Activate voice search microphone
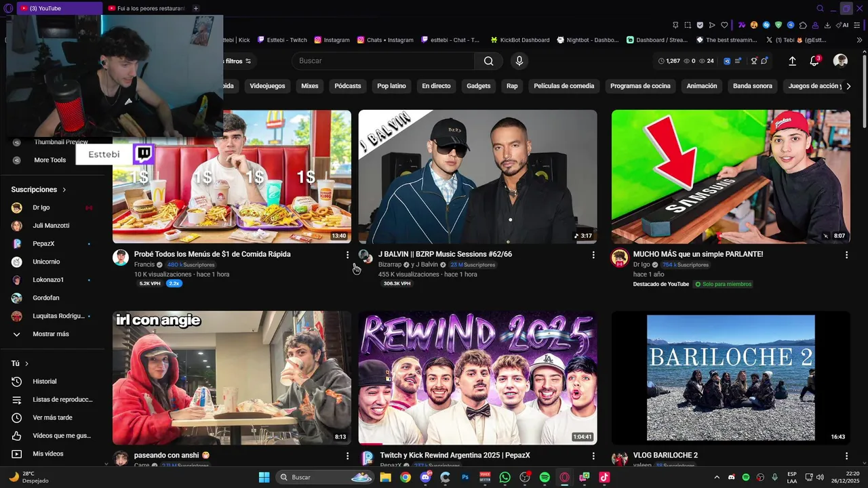Screen dimensions: 868x488 tap(519, 61)
